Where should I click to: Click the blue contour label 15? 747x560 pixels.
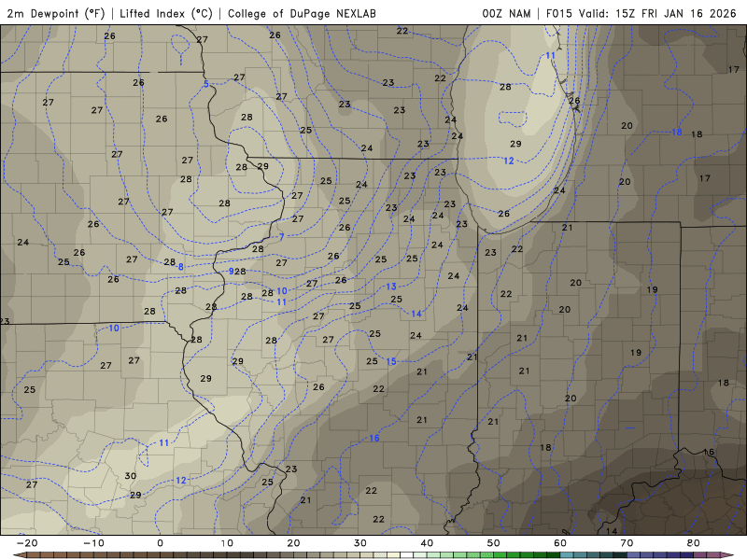391,361
